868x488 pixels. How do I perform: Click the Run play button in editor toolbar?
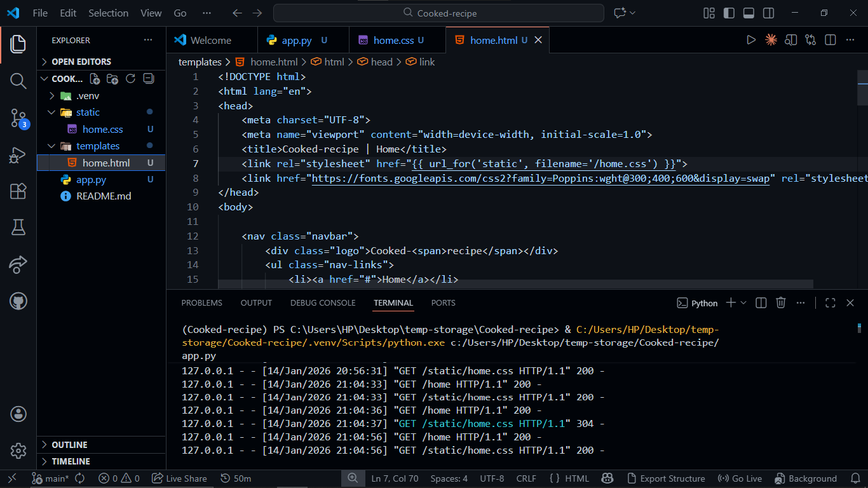751,40
